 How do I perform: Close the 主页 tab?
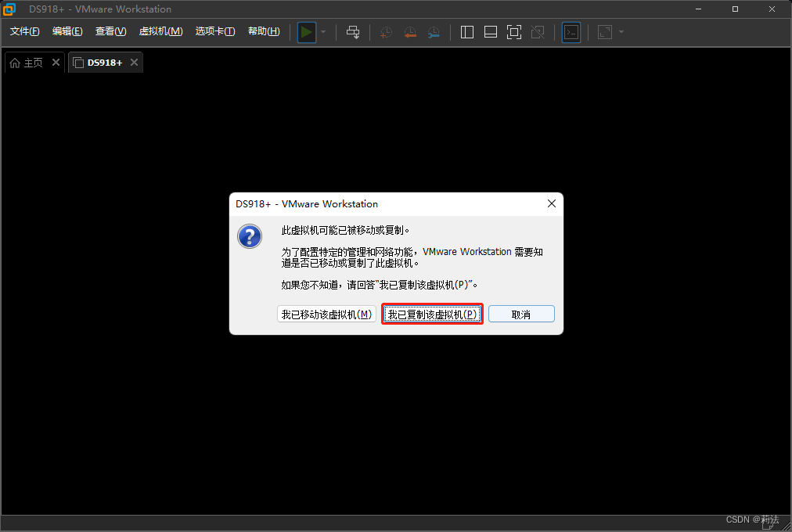pyautogui.click(x=56, y=62)
